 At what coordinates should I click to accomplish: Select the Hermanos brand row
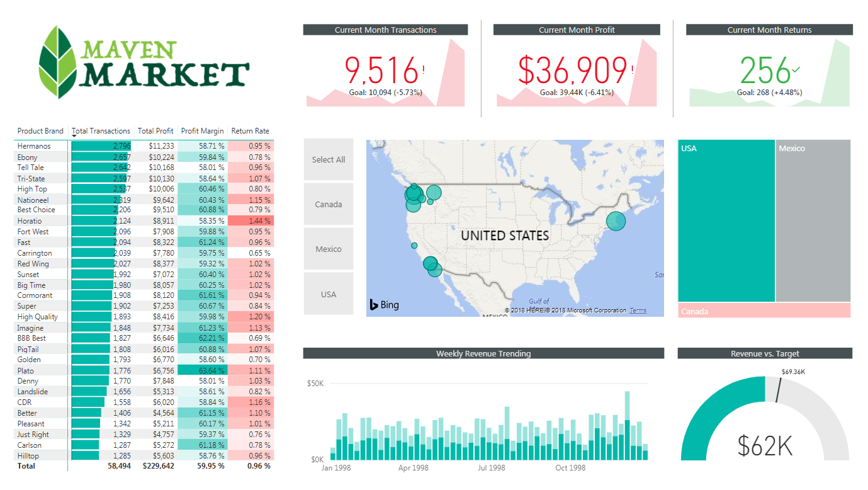pos(144,146)
